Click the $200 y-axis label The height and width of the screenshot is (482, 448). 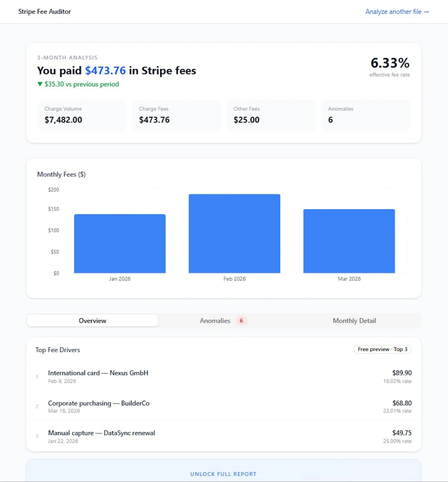(53, 190)
